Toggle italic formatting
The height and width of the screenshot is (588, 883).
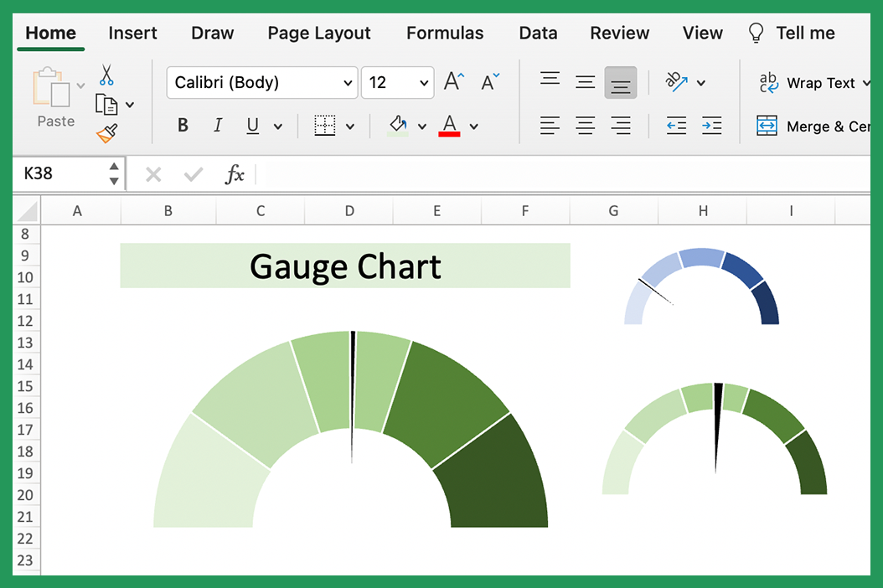pyautogui.click(x=217, y=124)
